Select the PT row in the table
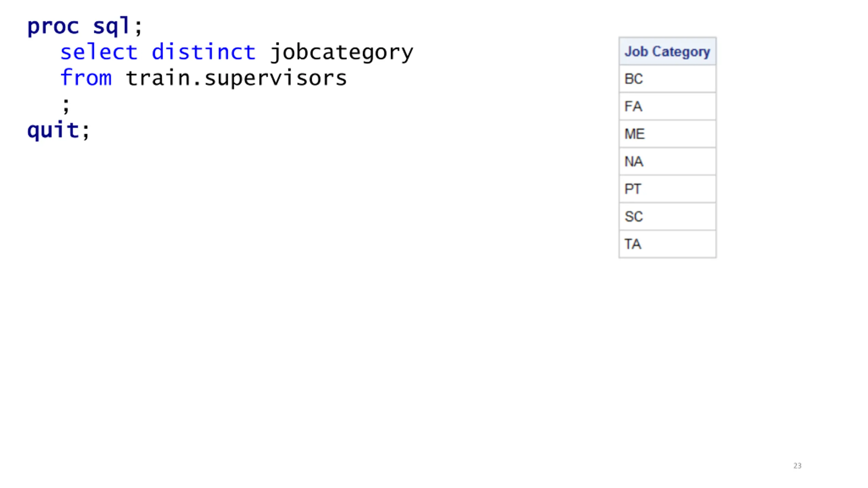This screenshot has height=488, width=868. (667, 189)
